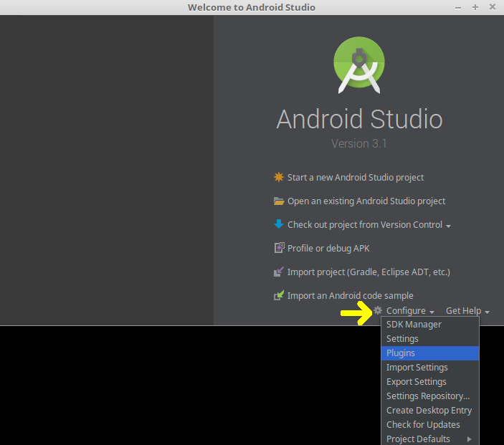Select Export Settings menu entry
The image size is (504, 445).
[430, 382]
